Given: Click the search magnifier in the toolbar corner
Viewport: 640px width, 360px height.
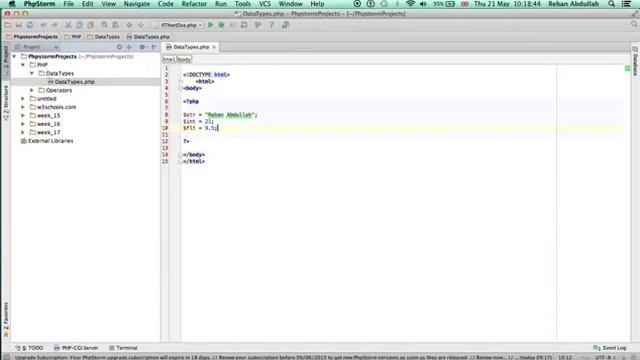Looking at the screenshot, I should coord(634,24).
